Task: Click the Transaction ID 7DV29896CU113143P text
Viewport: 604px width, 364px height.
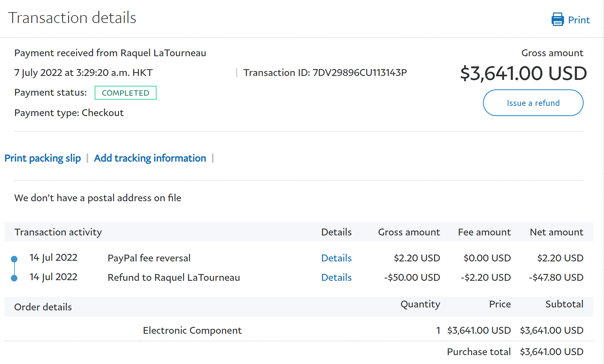Action: (325, 73)
